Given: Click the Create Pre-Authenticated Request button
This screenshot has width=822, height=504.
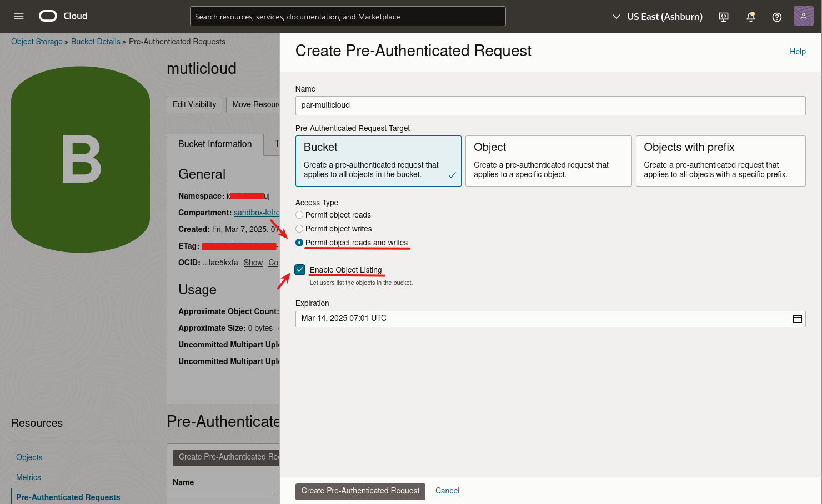Looking at the screenshot, I should pyautogui.click(x=360, y=491).
